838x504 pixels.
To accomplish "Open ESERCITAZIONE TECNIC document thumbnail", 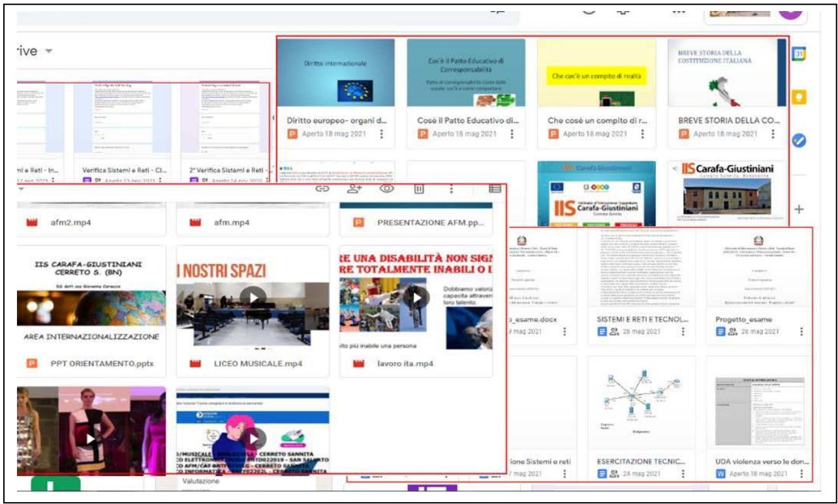I will tap(641, 404).
